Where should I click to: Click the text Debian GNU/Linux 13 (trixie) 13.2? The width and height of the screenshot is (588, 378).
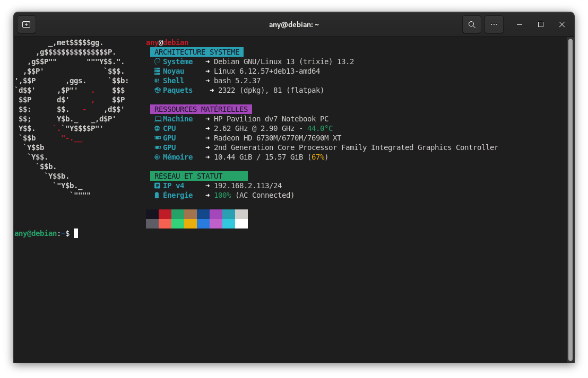pyautogui.click(x=284, y=61)
